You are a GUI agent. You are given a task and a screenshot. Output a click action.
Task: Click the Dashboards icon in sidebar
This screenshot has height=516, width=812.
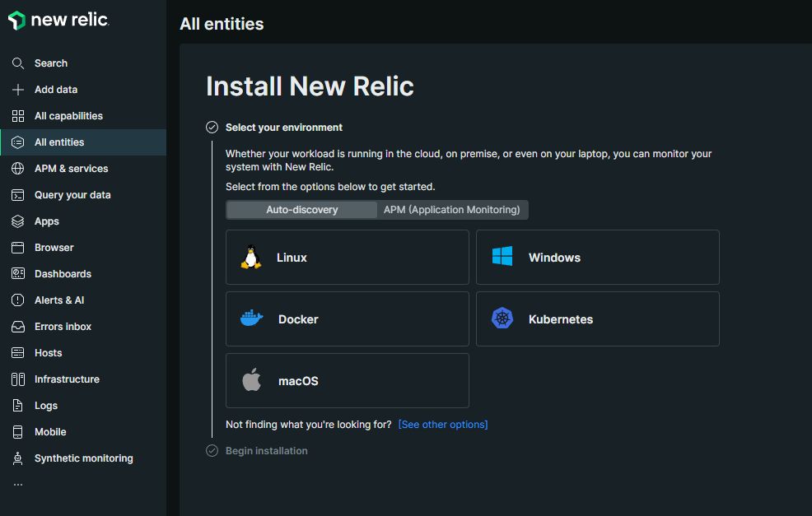tap(17, 274)
